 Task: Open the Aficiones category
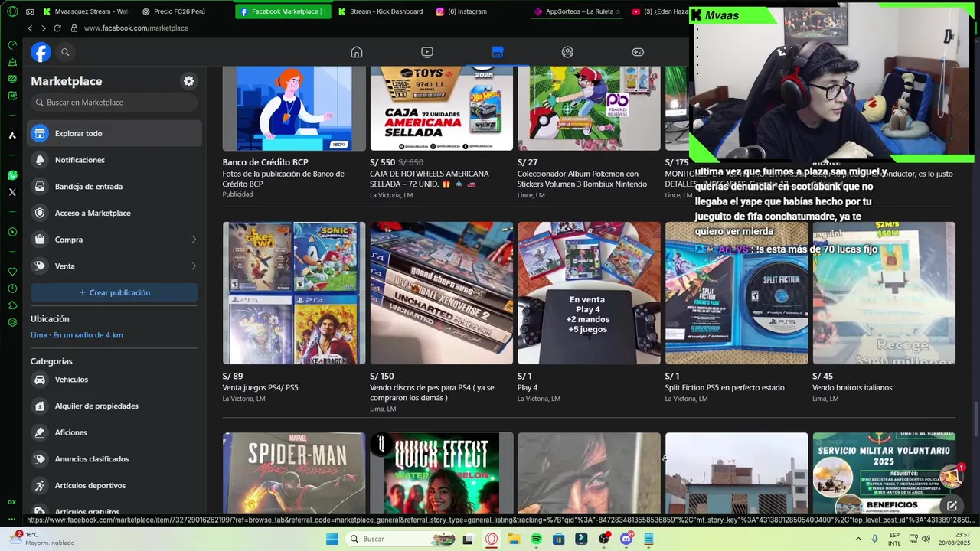tap(115, 432)
